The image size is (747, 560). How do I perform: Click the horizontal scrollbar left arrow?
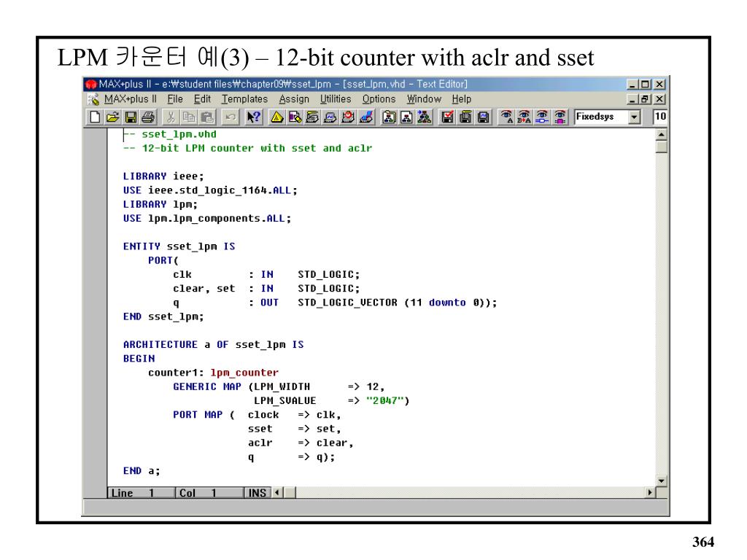point(277,492)
